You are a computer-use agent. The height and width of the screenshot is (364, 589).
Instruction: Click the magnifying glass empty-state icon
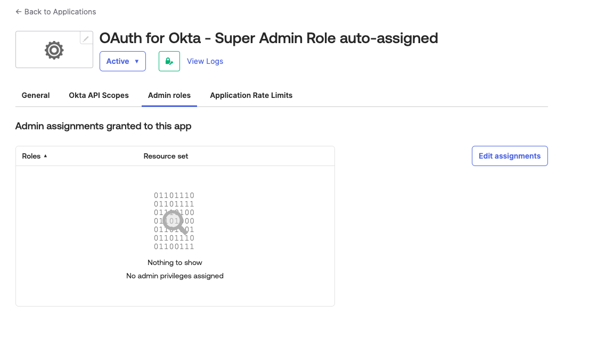click(175, 222)
